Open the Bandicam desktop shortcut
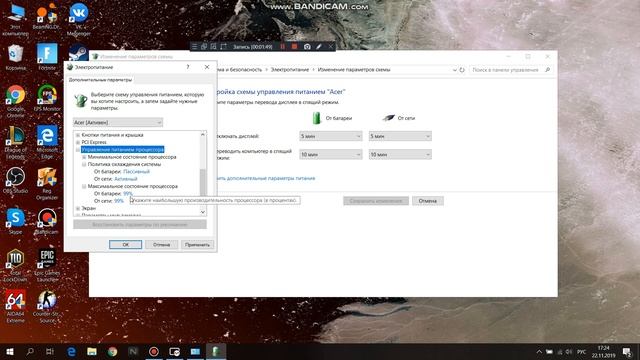This screenshot has height=360, width=640. click(47, 221)
